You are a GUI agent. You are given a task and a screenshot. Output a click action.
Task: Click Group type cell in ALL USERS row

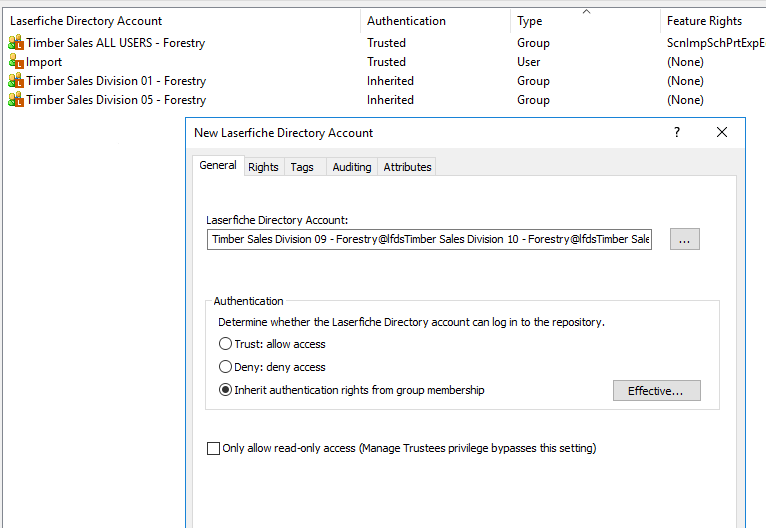coord(533,43)
